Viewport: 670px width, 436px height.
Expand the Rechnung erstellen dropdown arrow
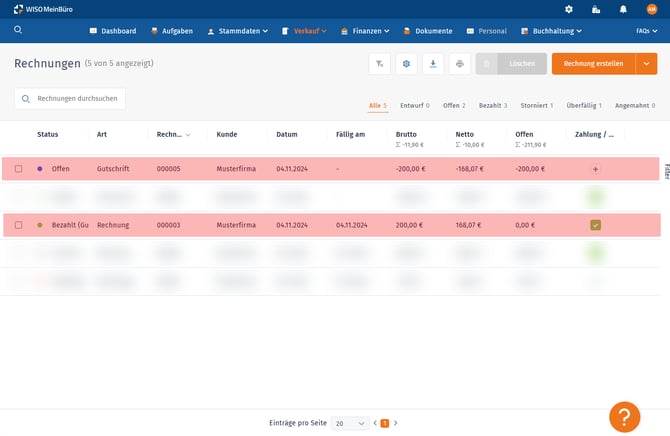coord(646,64)
